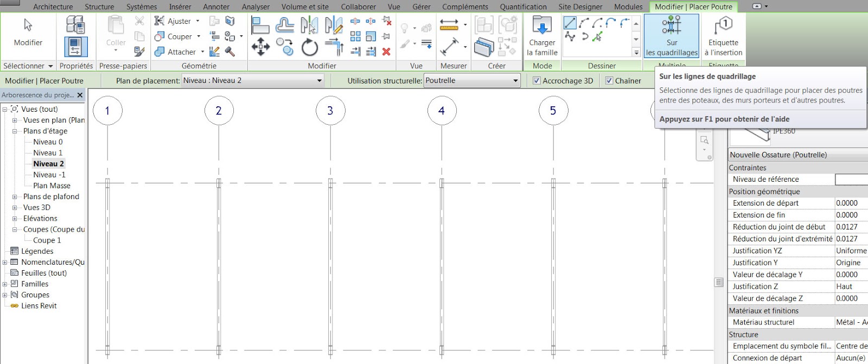Select Plan Masse in project browser
The height and width of the screenshot is (364, 868).
pos(52,186)
